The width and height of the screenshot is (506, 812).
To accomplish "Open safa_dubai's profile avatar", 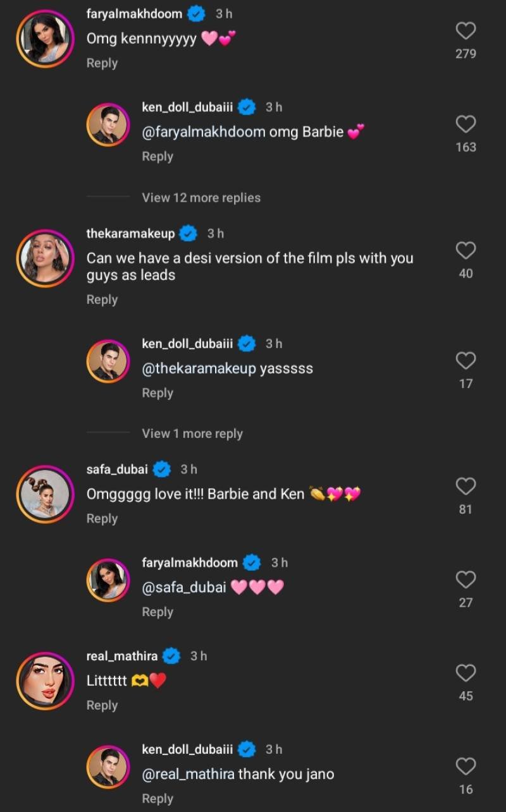I will click(46, 494).
